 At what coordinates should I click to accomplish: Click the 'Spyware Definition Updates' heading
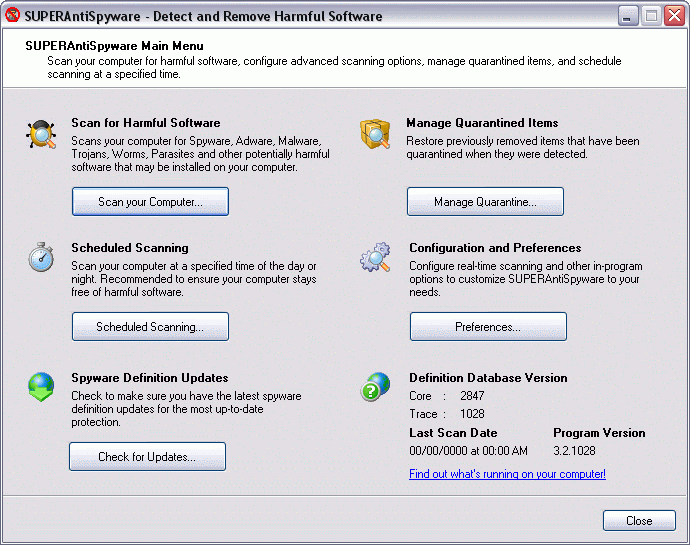[150, 378]
